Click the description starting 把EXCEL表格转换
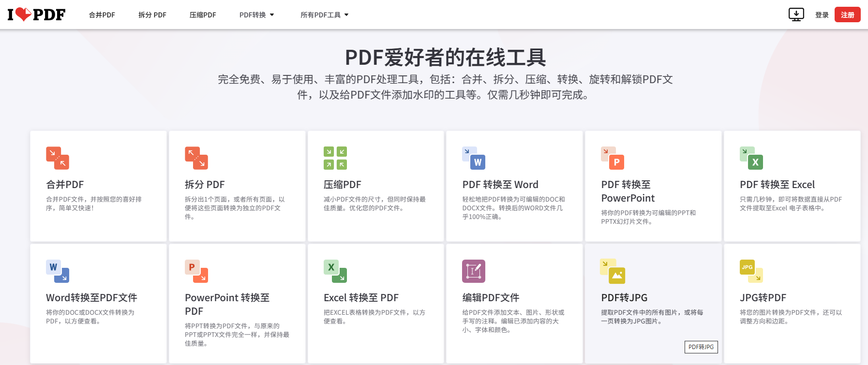The image size is (868, 365). [374, 317]
